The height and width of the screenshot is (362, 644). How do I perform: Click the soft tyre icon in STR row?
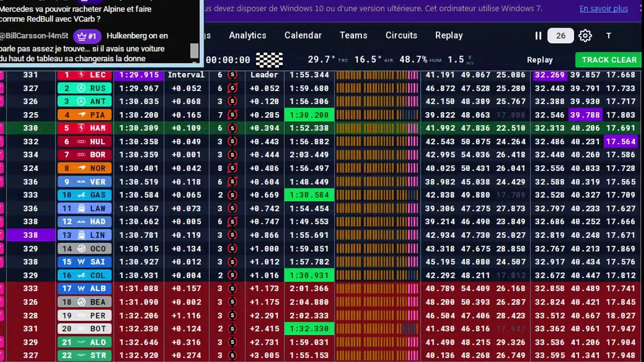232,355
